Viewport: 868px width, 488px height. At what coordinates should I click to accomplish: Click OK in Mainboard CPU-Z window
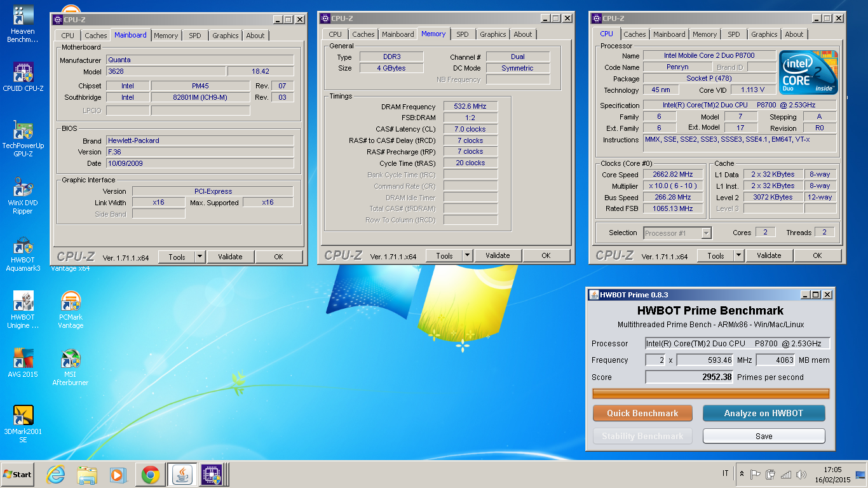(x=278, y=257)
